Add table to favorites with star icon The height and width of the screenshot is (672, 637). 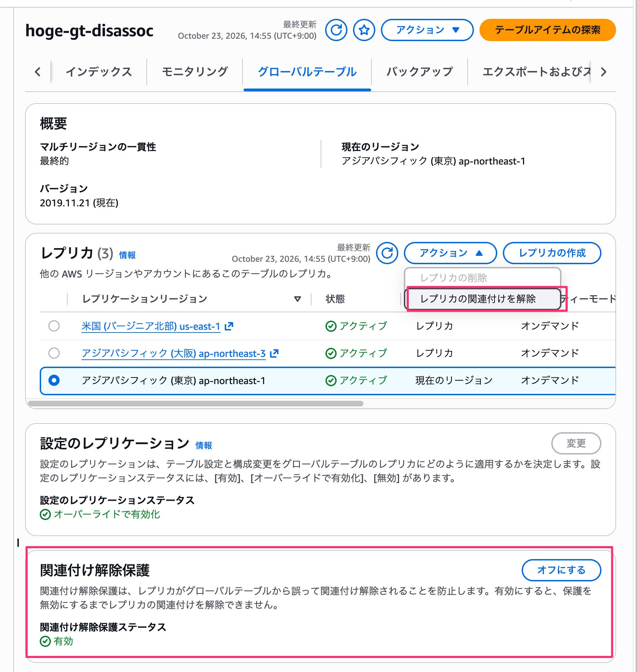click(364, 30)
